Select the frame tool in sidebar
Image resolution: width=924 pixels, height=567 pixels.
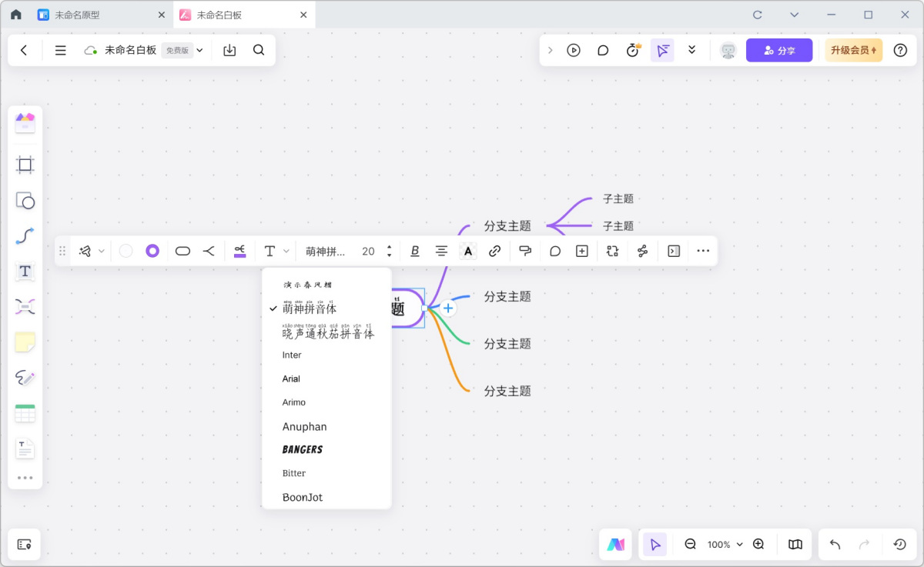[x=25, y=165]
